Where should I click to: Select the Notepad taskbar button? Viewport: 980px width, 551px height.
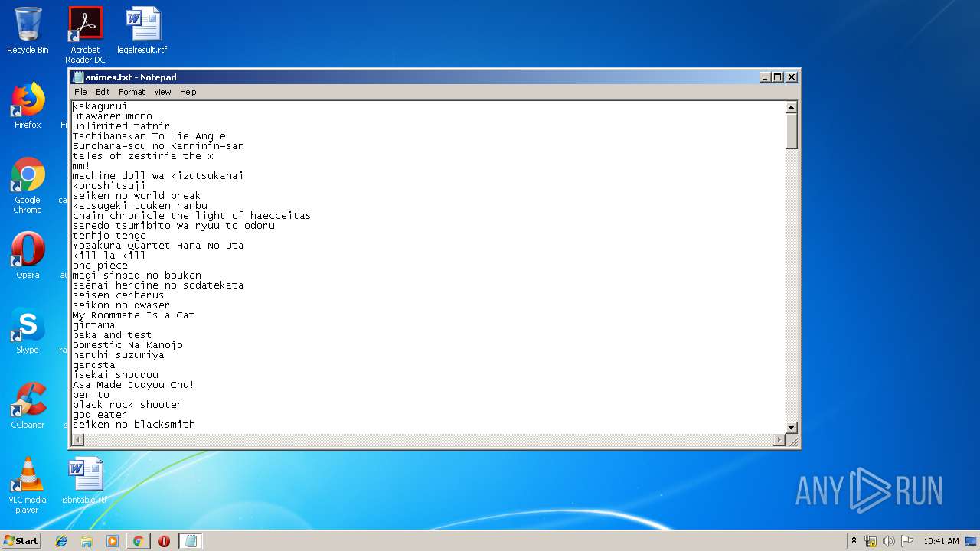coord(190,541)
